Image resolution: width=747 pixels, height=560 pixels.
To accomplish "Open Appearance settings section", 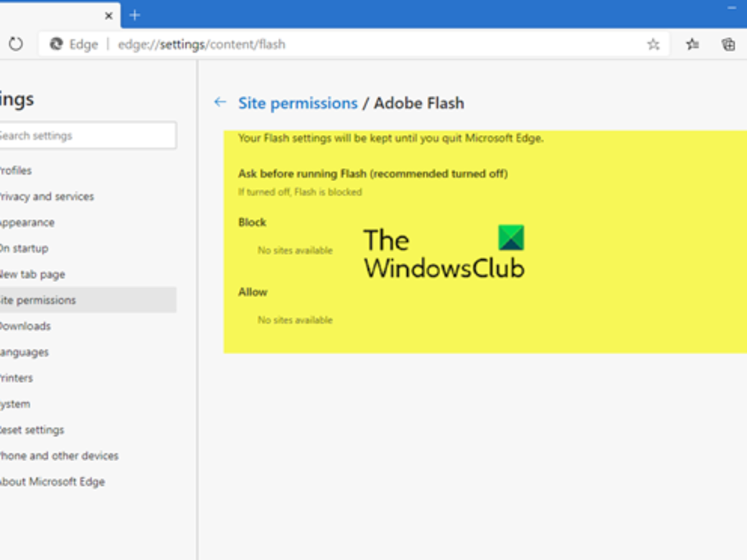I will (27, 223).
